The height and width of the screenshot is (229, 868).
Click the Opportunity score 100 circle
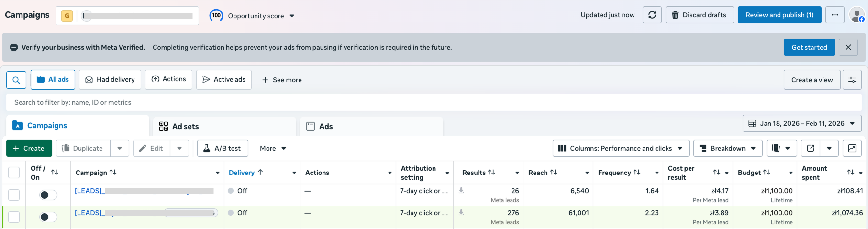coord(216,15)
